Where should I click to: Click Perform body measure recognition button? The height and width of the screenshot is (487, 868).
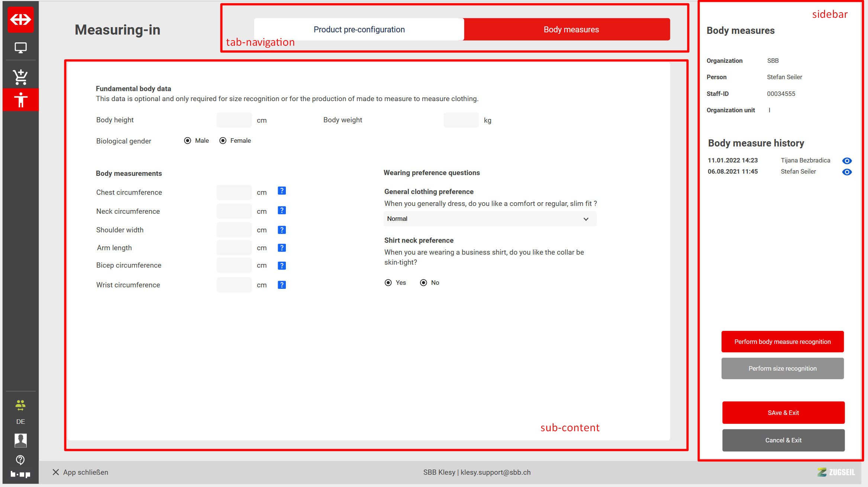[x=782, y=342]
